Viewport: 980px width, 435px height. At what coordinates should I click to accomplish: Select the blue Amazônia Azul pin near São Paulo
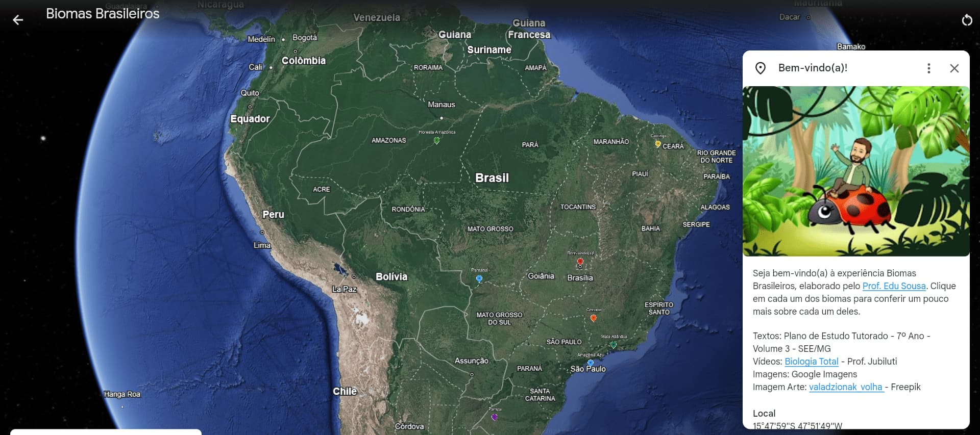(591, 363)
